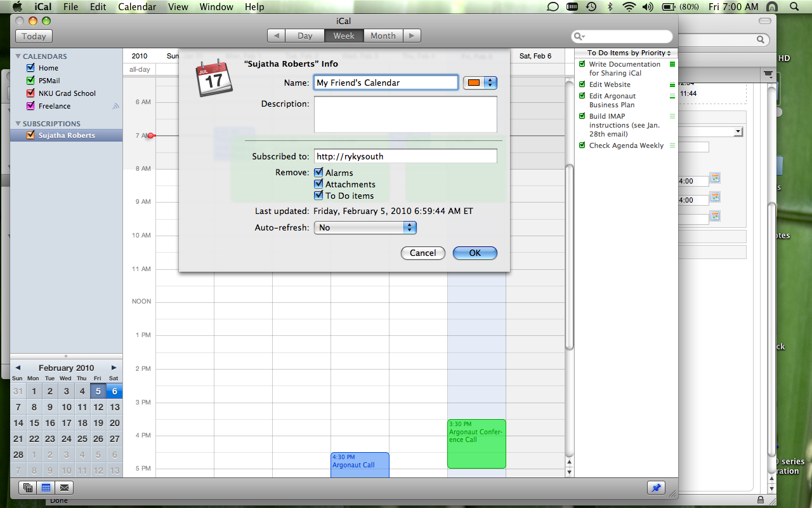
Task: Show notifications envelope icon
Action: click(x=64, y=488)
